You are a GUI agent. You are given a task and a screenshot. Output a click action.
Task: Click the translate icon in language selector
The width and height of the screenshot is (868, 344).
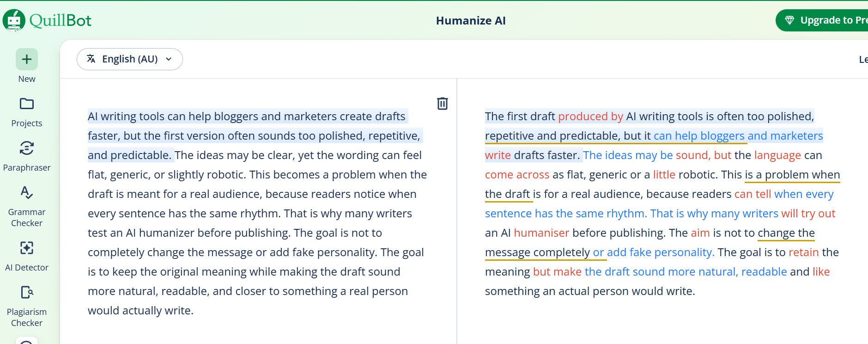coord(91,59)
